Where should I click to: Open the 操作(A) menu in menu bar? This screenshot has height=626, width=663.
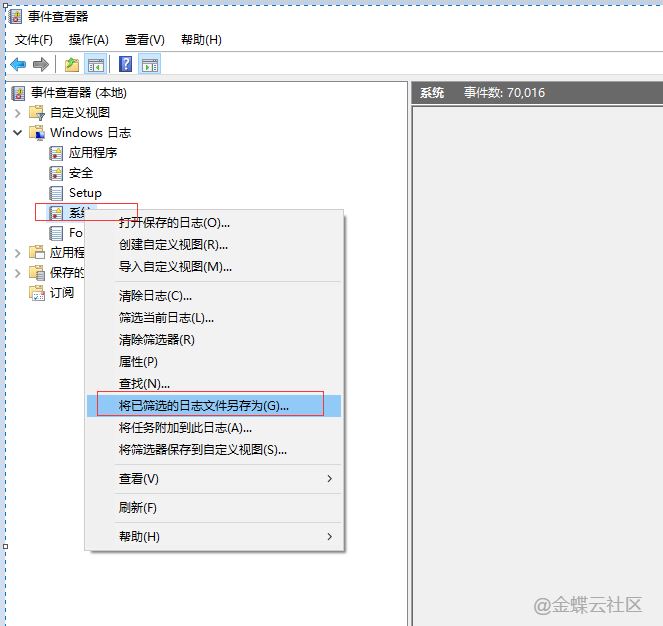tap(89, 40)
